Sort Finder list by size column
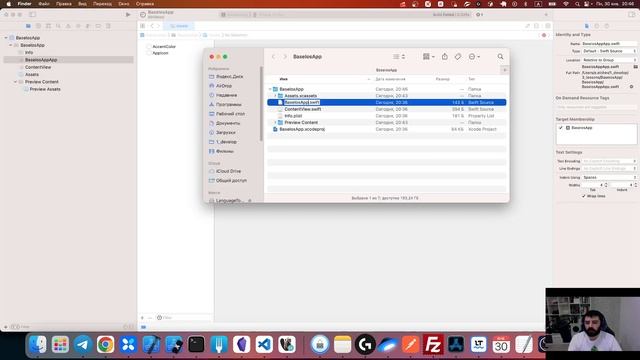 pyautogui.click(x=442, y=79)
